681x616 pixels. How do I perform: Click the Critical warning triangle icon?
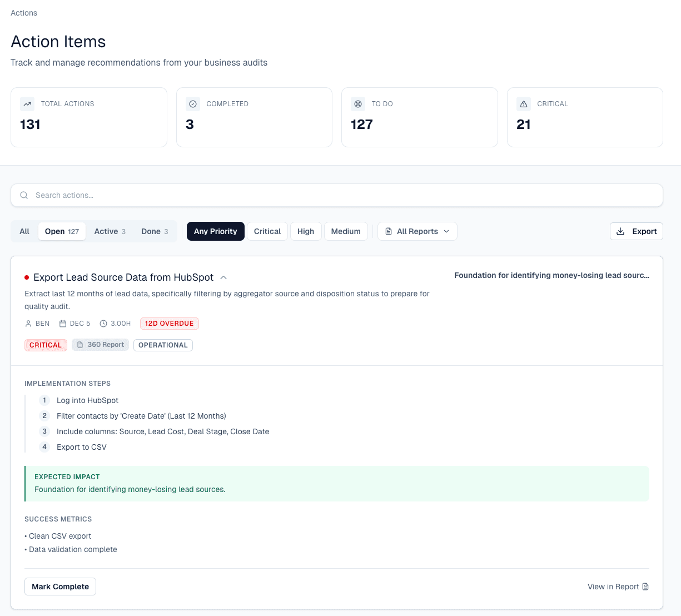coord(523,103)
